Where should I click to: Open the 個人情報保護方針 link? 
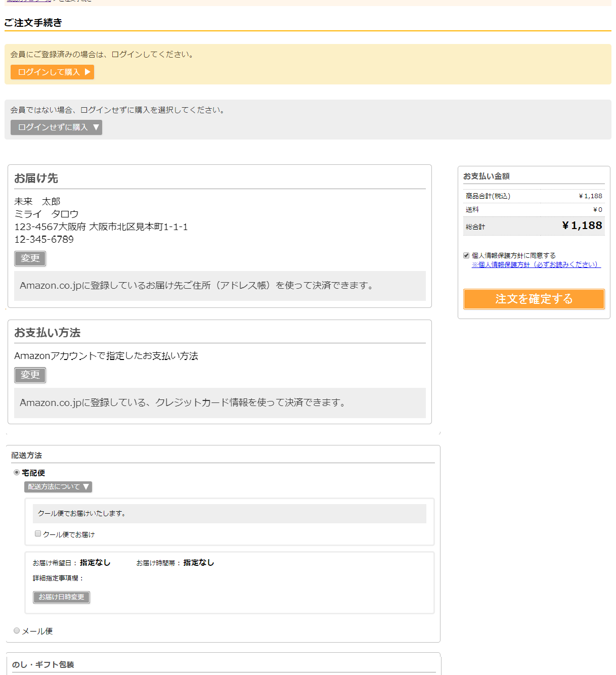[536, 264]
